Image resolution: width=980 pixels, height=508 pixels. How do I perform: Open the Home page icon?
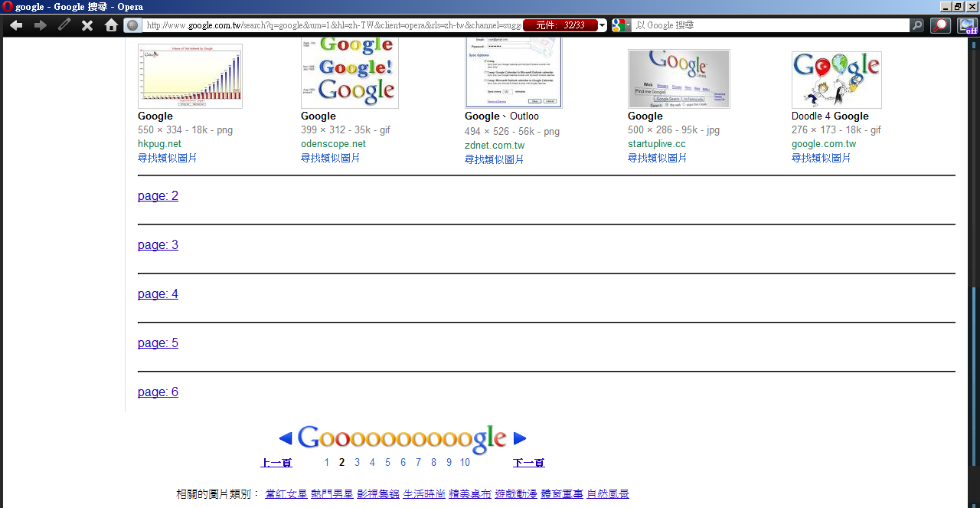(x=111, y=25)
